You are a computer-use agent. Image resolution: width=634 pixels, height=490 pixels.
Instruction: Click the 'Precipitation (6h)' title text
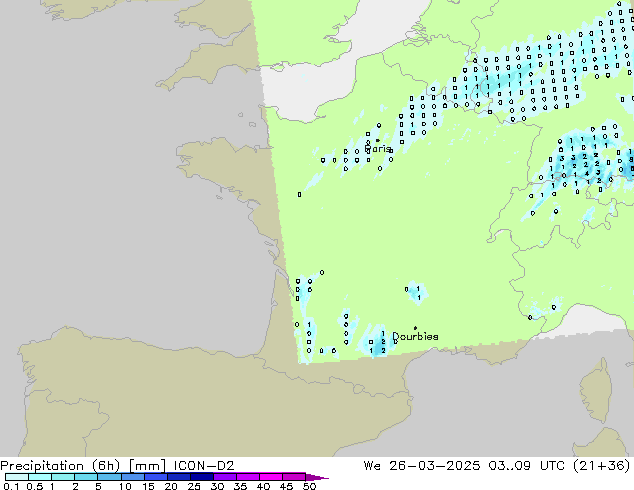pos(60,466)
